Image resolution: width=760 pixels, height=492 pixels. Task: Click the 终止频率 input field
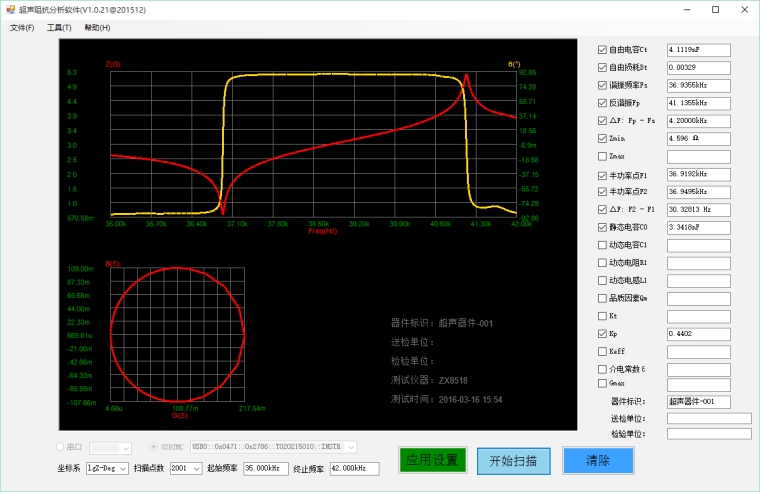354,468
